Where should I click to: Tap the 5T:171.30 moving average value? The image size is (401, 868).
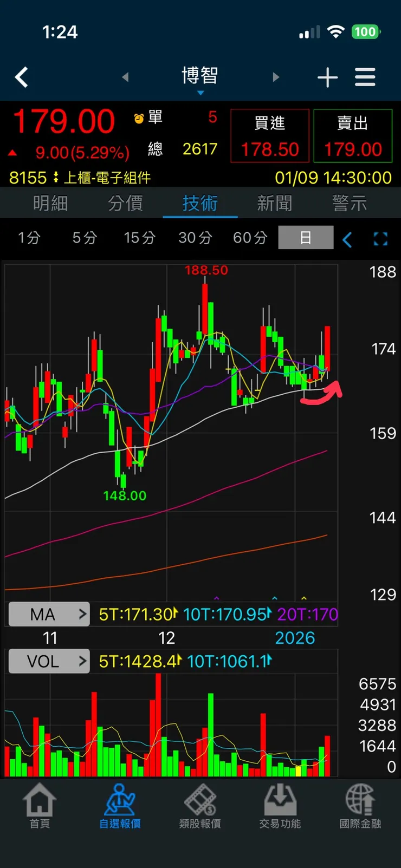(x=138, y=614)
